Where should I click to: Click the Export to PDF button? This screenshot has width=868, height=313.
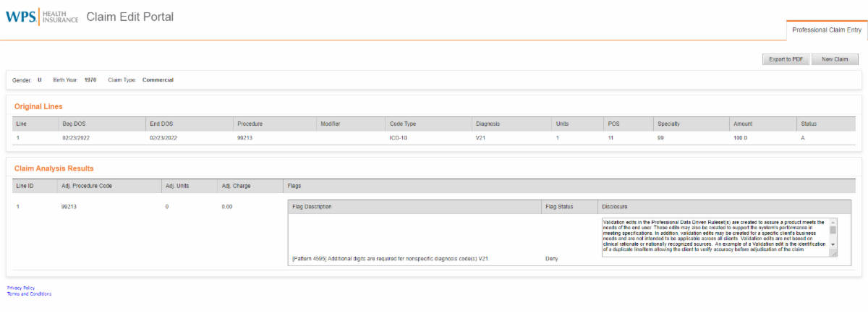click(786, 59)
